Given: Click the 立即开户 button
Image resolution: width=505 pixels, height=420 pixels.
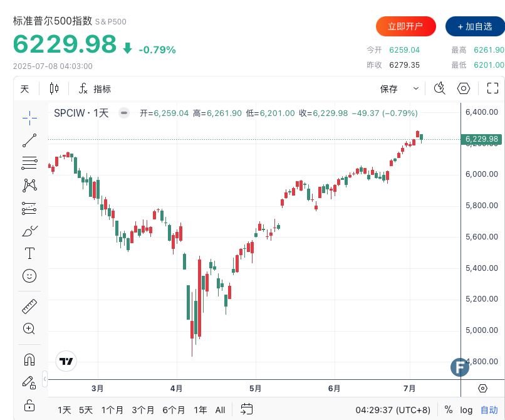Looking at the screenshot, I should [x=405, y=26].
